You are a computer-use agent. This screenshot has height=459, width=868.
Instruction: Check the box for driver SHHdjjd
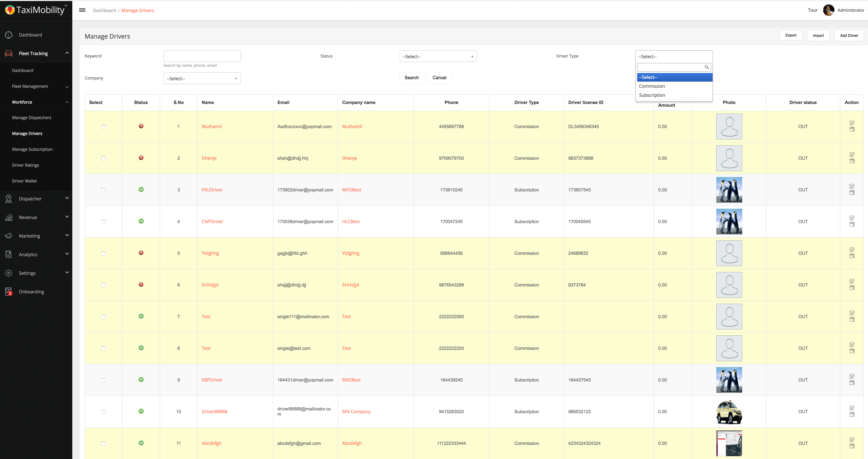click(x=103, y=285)
